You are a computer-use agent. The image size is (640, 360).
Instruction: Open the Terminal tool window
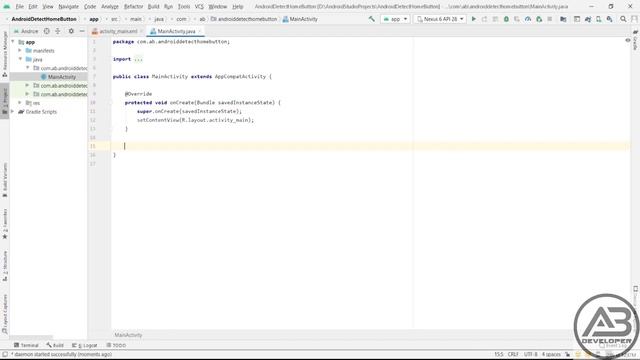pyautogui.click(x=26, y=345)
